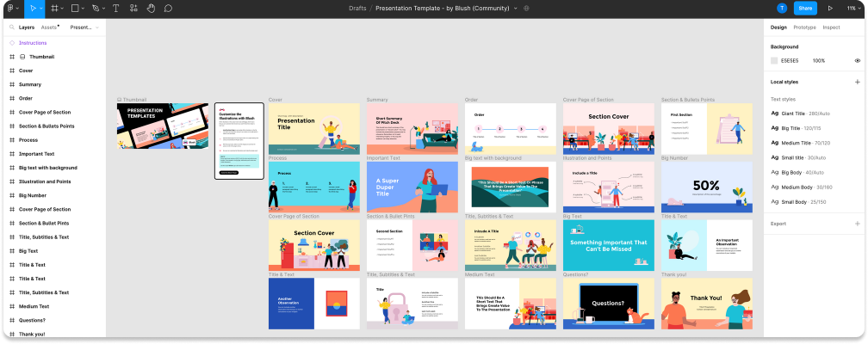Image resolution: width=868 pixels, height=344 pixels.
Task: Open the Figma main menu logo
Action: click(x=10, y=9)
